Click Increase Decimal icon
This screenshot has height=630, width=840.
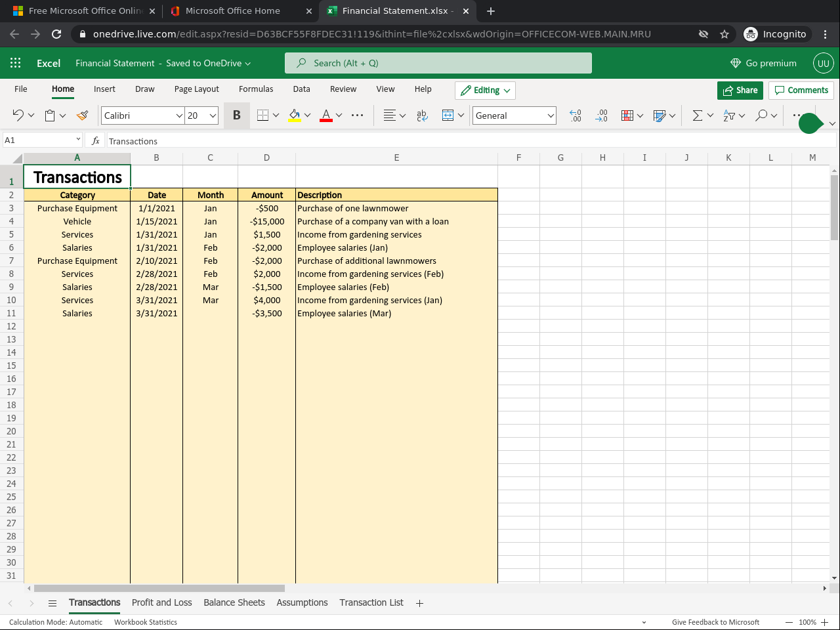point(576,115)
